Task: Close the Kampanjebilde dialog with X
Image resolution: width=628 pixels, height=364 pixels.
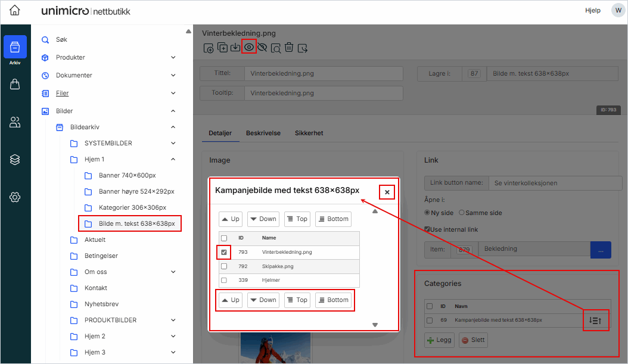Action: click(387, 192)
